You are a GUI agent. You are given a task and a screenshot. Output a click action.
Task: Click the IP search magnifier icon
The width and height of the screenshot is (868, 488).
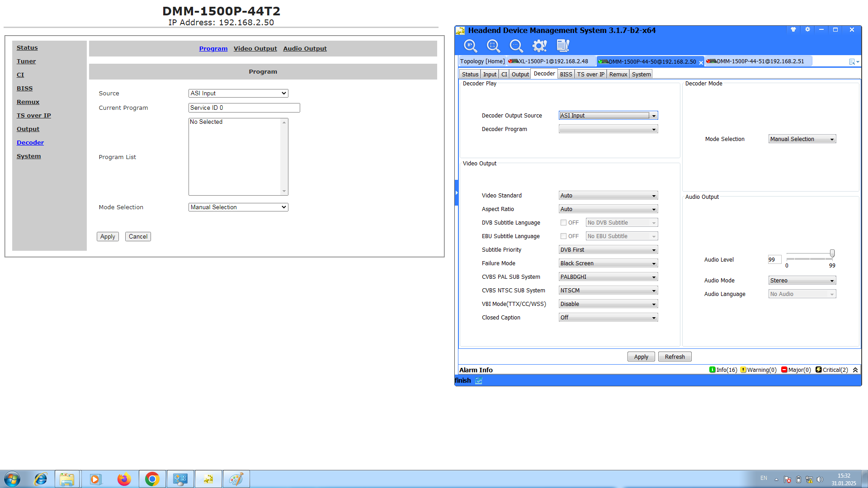(x=470, y=46)
